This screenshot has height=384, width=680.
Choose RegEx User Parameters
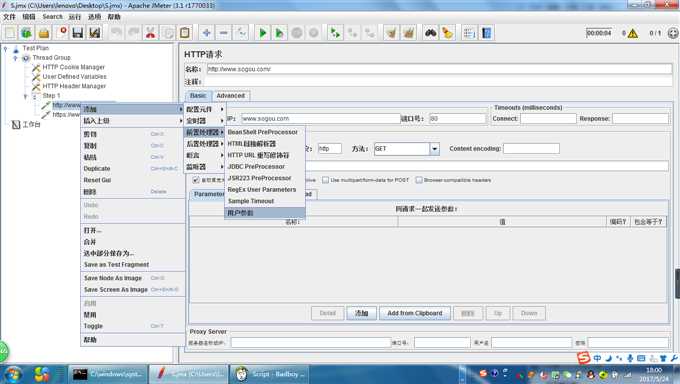265,190
